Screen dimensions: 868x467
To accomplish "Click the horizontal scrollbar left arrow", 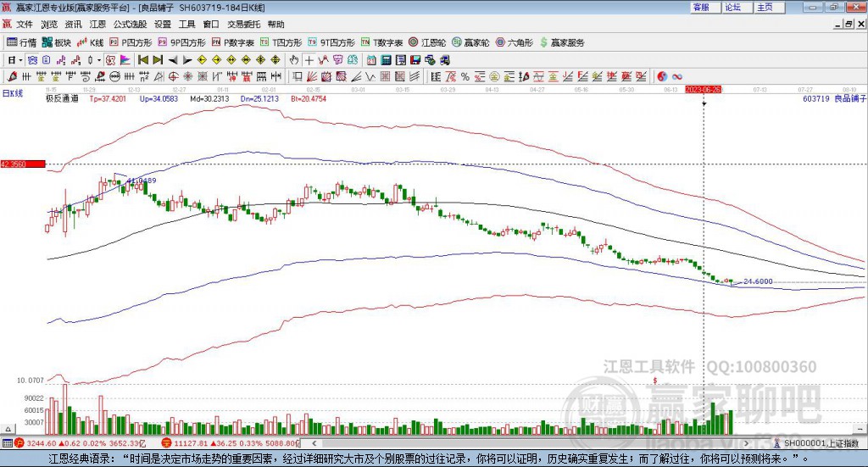I will click(314, 442).
